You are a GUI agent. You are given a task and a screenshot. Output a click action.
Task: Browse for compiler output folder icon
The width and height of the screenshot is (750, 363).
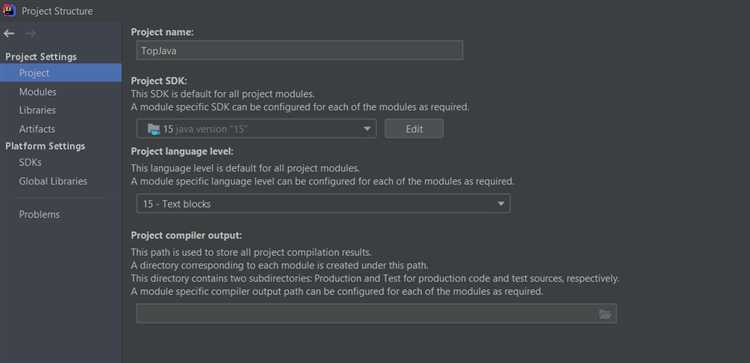605,314
